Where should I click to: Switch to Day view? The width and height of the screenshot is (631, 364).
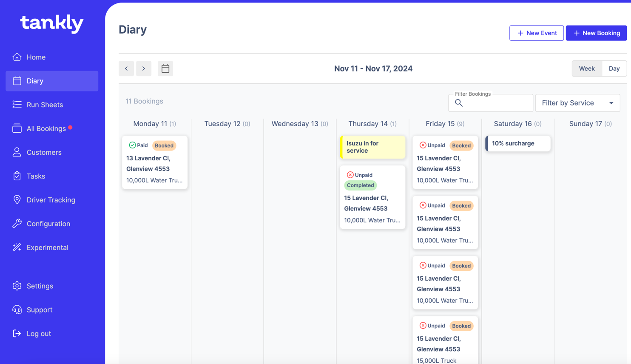pyautogui.click(x=614, y=68)
